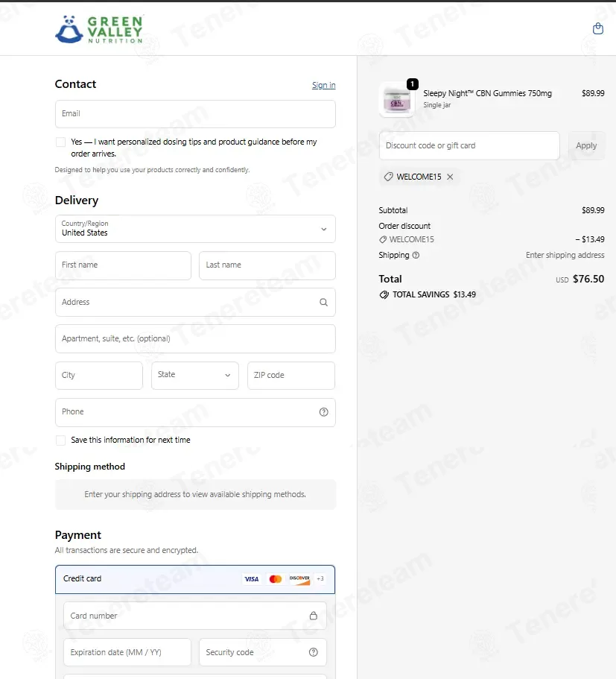Click the – $13.49 discount amount
616x679 pixels.
pyautogui.click(x=590, y=239)
